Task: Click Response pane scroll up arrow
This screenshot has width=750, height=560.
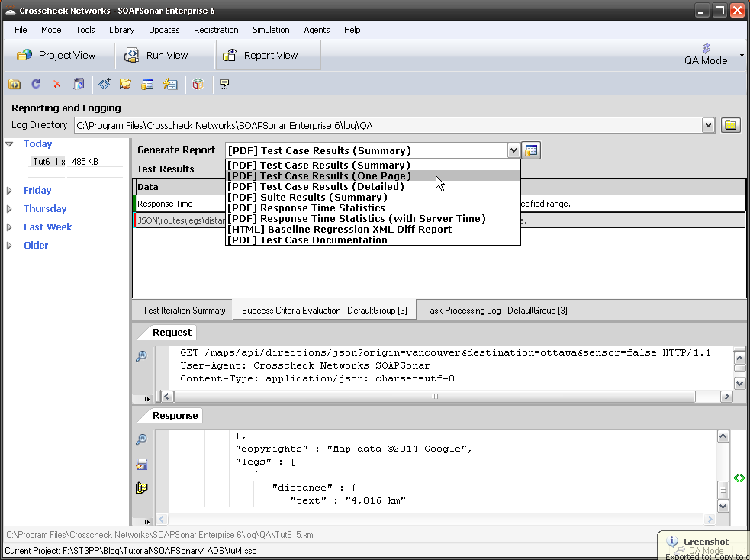Action: coord(723,436)
